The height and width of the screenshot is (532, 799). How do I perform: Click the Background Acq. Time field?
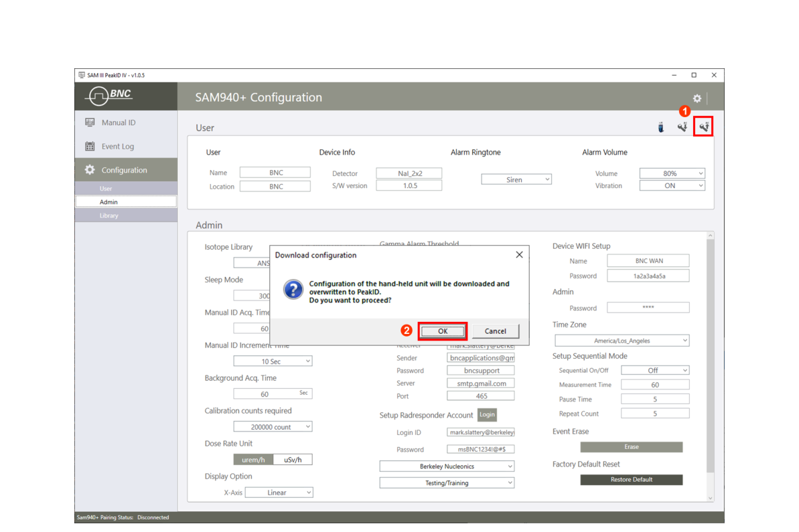point(273,393)
